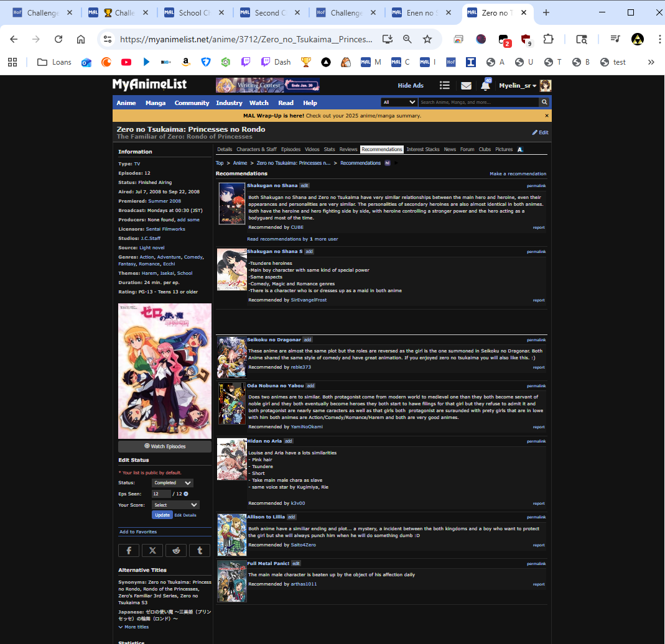665x644 pixels.
Task: Open the Chrome extensions puzzle icon
Action: pyautogui.click(x=549, y=39)
